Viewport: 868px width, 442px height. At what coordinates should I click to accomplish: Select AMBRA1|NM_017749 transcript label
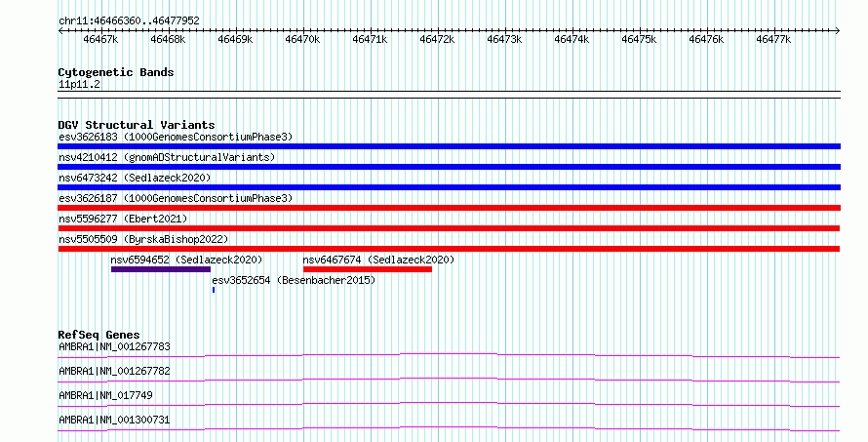click(105, 395)
